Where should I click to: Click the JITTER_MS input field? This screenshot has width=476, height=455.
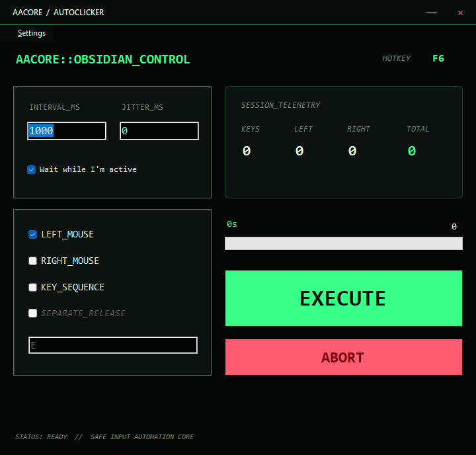(159, 131)
